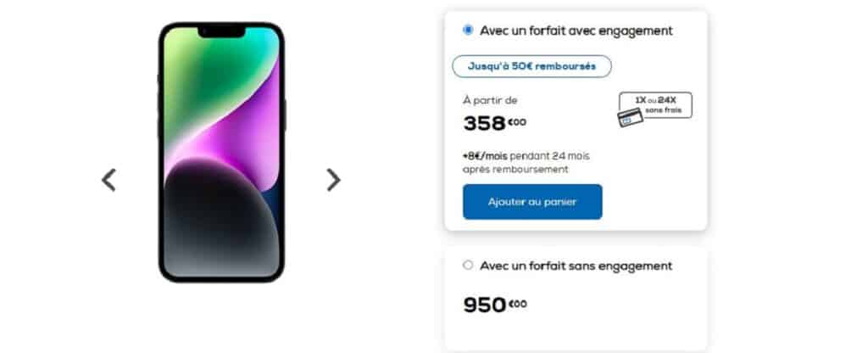Screen dimensions: 868x353
Task: Click the iPhone product image
Action: pos(221,153)
